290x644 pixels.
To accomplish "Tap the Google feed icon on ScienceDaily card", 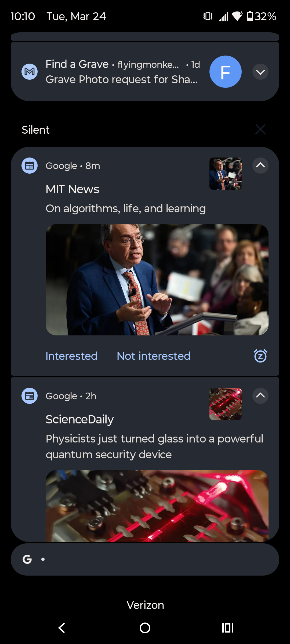I will pyautogui.click(x=30, y=396).
